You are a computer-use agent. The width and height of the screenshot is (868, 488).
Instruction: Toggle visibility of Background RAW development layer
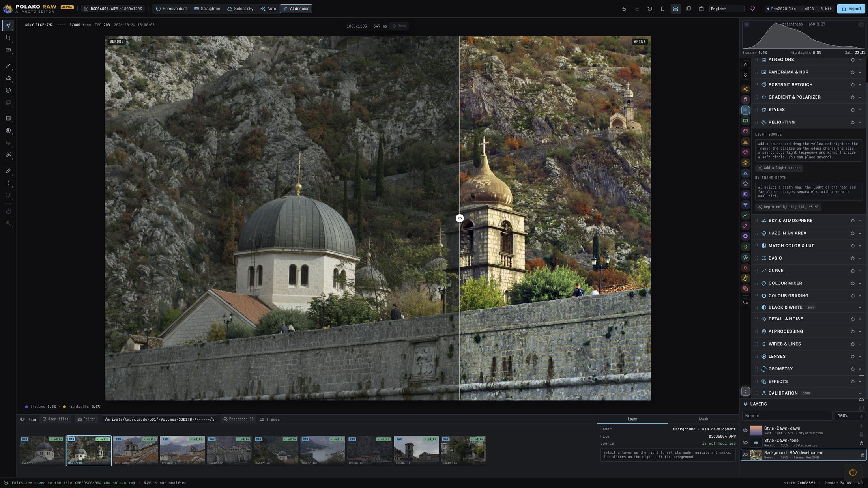745,455
